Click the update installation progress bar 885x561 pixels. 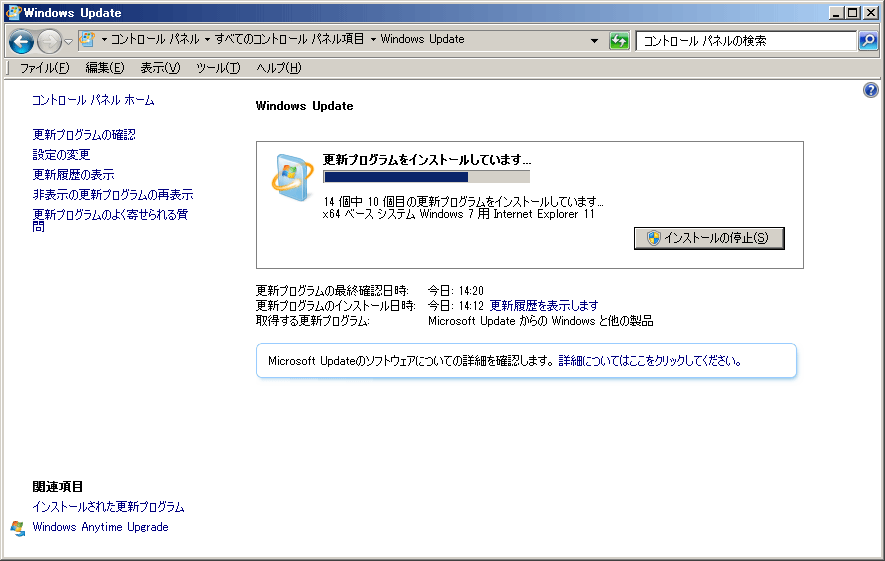coord(427,177)
